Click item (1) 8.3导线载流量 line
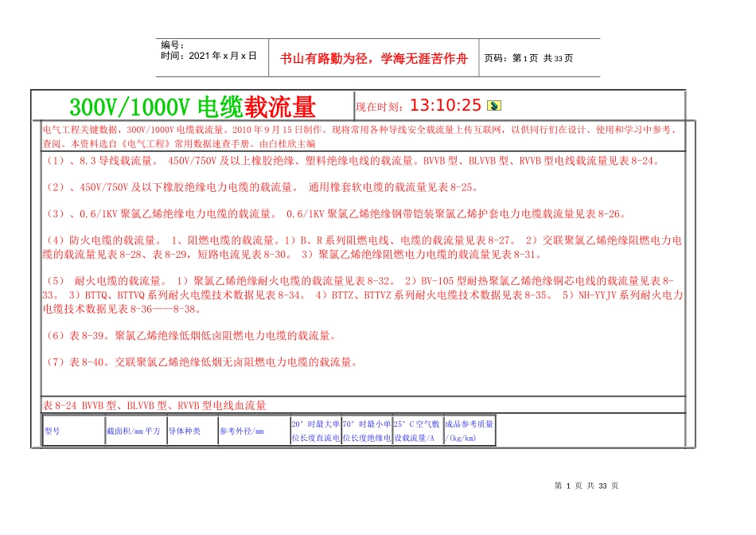Viewport: 756px width, 535px height. (353, 161)
